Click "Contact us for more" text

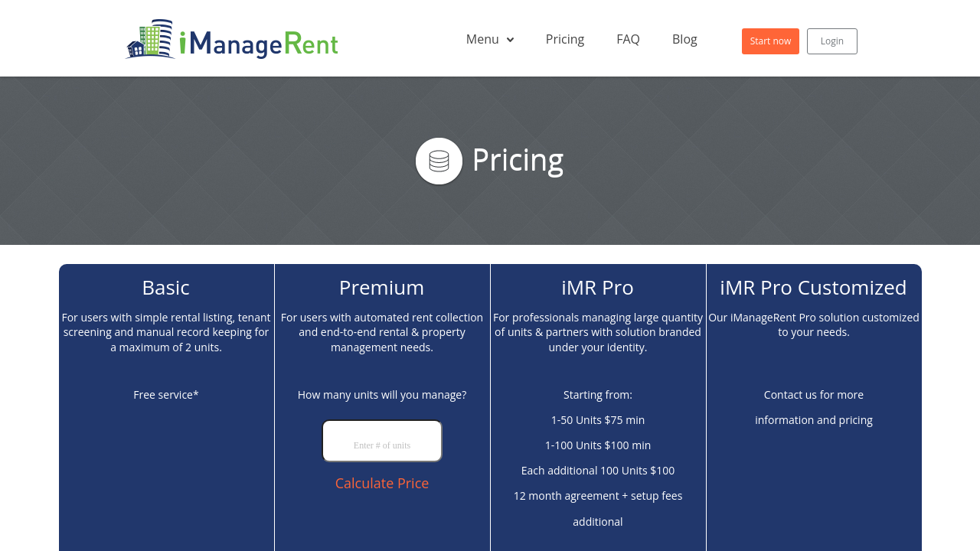point(814,395)
